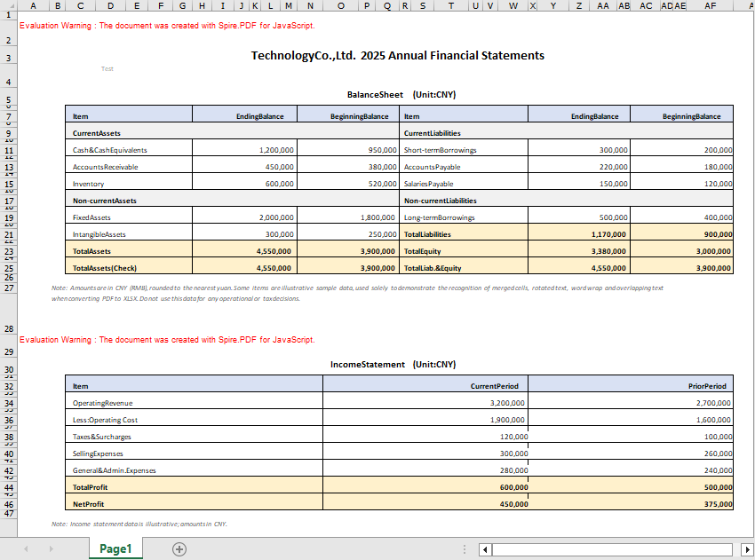The height and width of the screenshot is (560, 755).
Task: Select the SellingExpenses cell
Action: click(x=194, y=451)
